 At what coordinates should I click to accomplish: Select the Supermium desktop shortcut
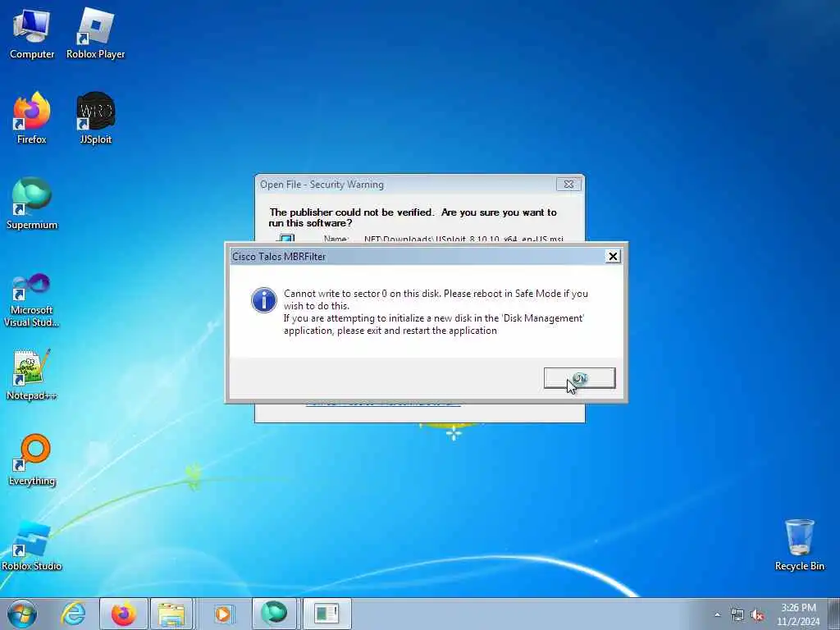(32, 203)
